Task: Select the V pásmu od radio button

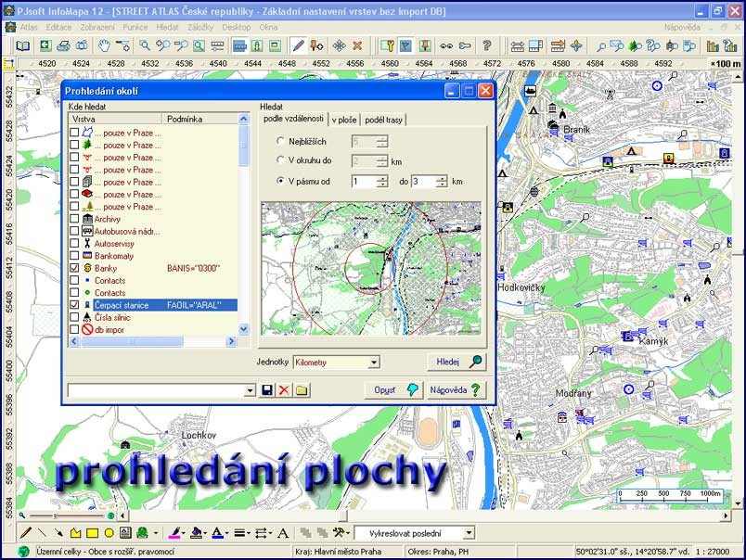Action: [x=280, y=181]
